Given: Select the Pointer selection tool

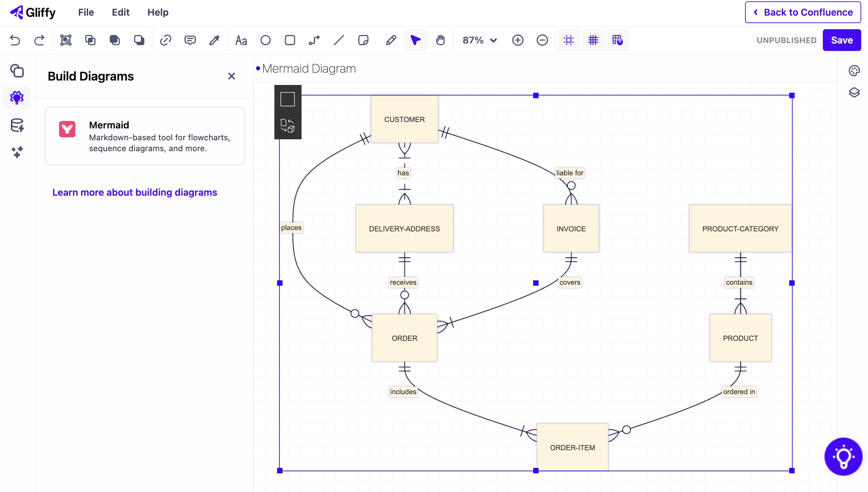Looking at the screenshot, I should point(415,40).
